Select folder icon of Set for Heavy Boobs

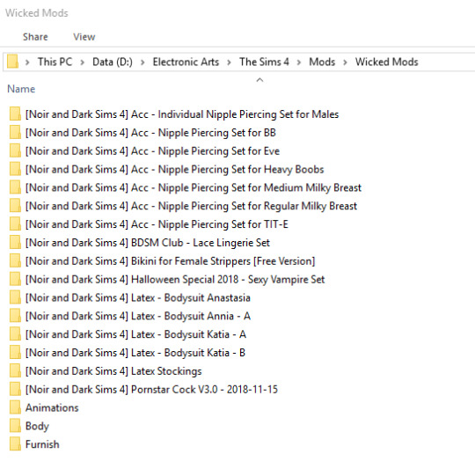click(15, 169)
